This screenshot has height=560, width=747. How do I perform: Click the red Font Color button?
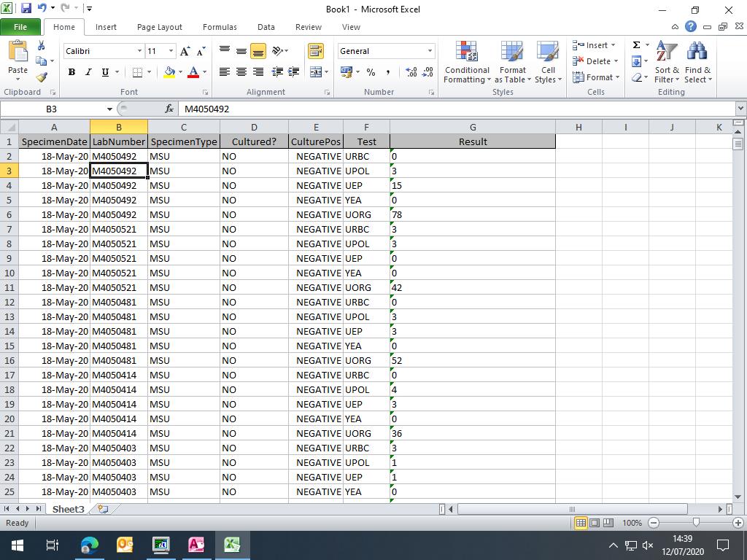tap(193, 72)
